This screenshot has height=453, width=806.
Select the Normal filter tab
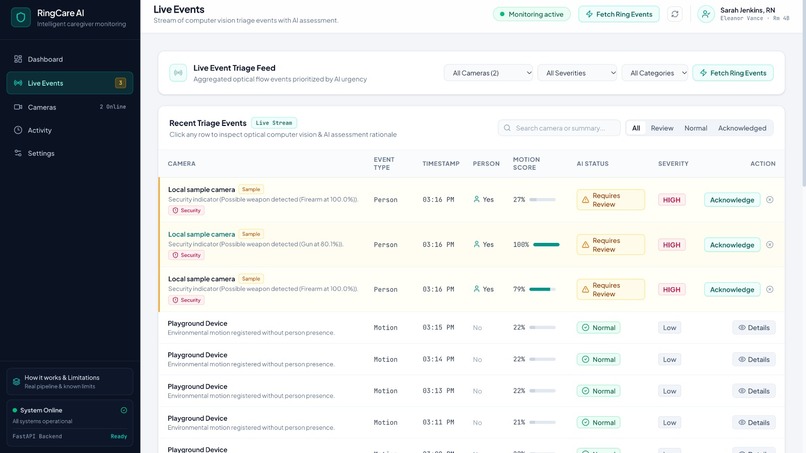click(x=695, y=128)
